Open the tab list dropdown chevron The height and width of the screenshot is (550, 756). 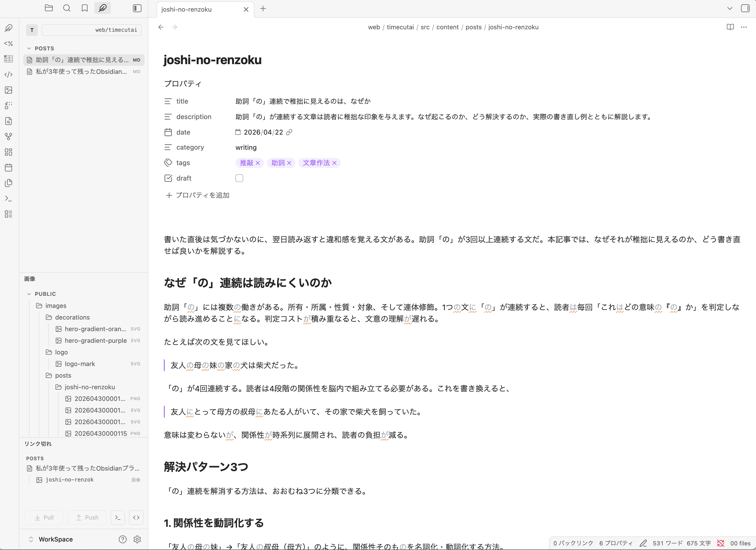[730, 9]
